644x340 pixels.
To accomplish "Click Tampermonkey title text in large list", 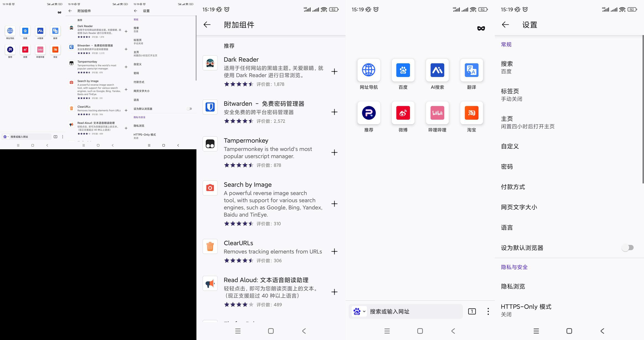I will pos(246,140).
